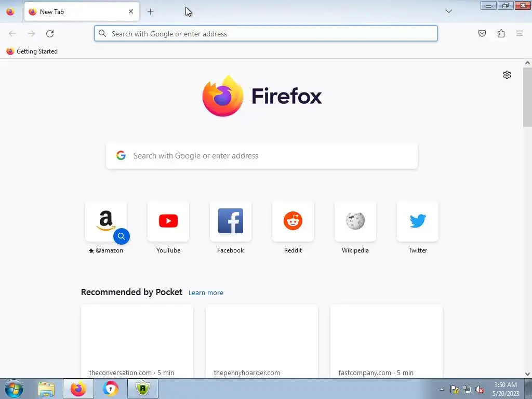Screen dimensions: 532x399
Task: Save to Pocket toolbar icon
Action: (482, 33)
